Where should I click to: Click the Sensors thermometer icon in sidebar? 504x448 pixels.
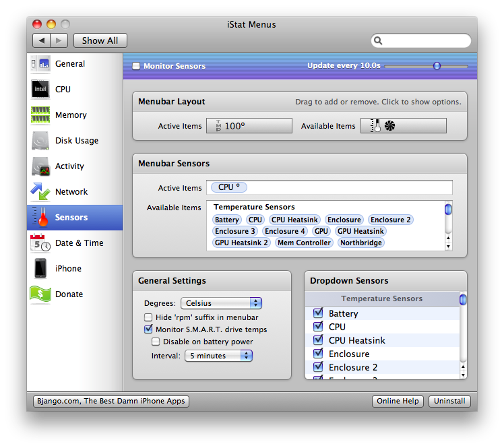(x=40, y=217)
